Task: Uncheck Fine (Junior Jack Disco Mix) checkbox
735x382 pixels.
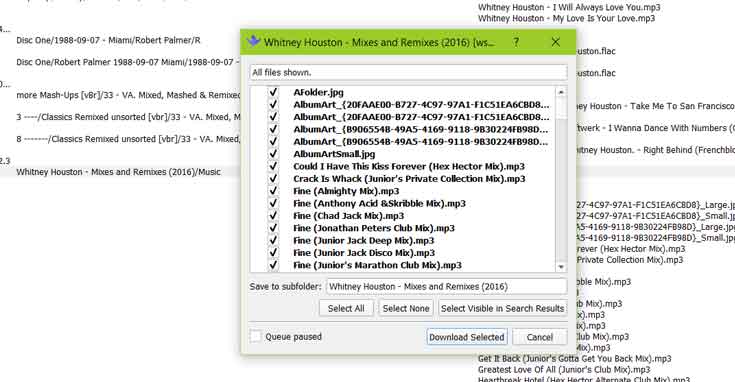Action: click(273, 253)
